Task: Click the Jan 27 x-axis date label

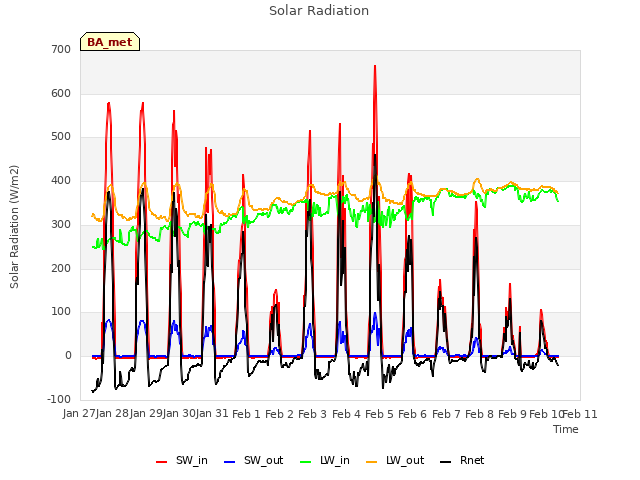Action: pyautogui.click(x=79, y=414)
